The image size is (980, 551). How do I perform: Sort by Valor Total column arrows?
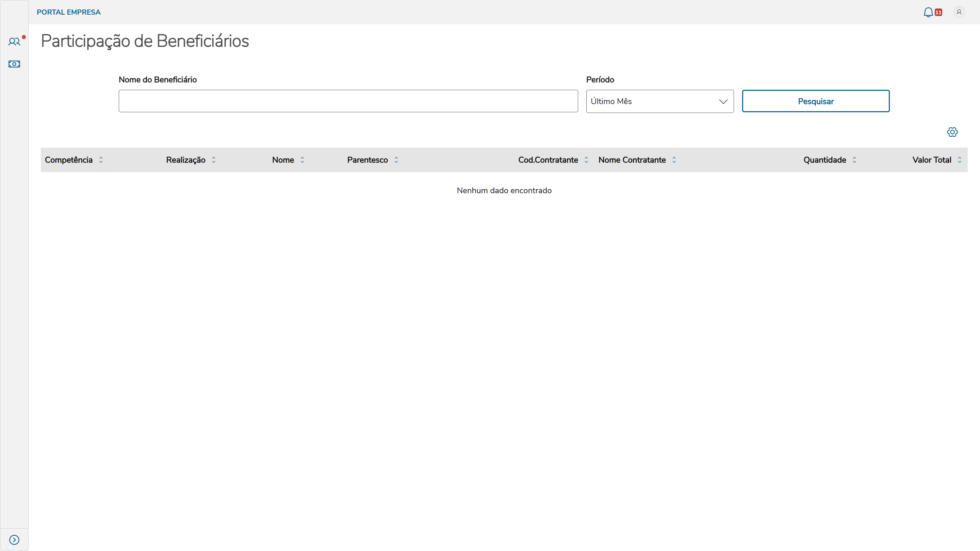(960, 160)
